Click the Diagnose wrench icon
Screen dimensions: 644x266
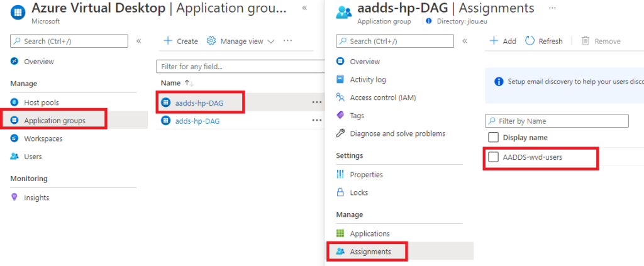click(340, 133)
